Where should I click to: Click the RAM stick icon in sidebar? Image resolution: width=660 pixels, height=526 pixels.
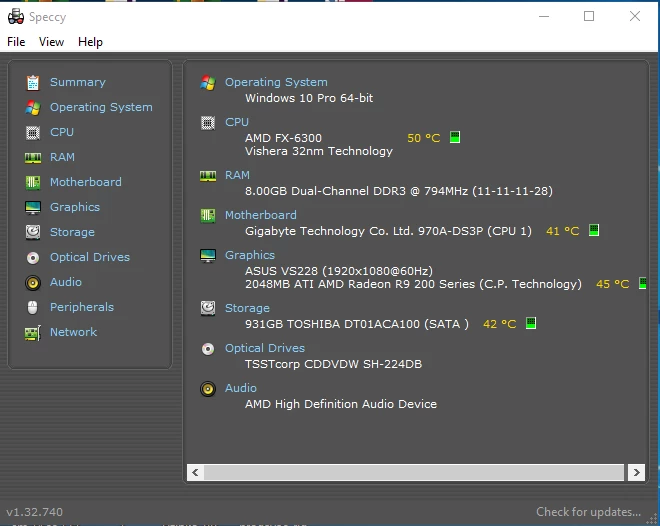pos(33,158)
